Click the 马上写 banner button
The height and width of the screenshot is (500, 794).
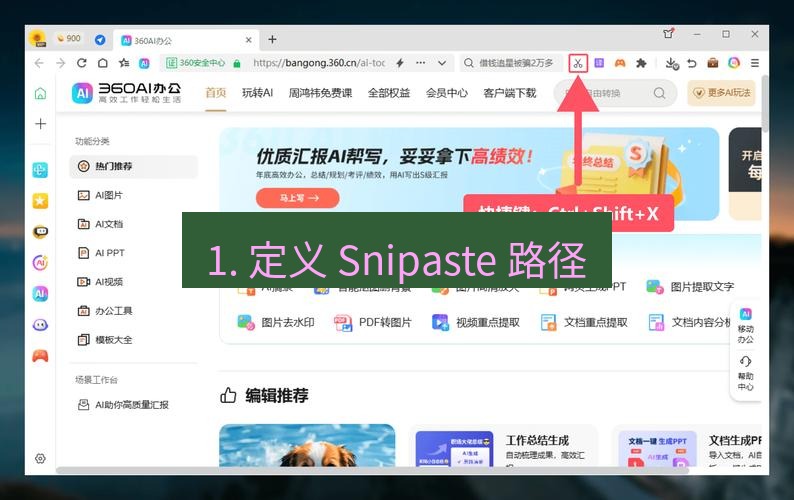click(x=298, y=198)
